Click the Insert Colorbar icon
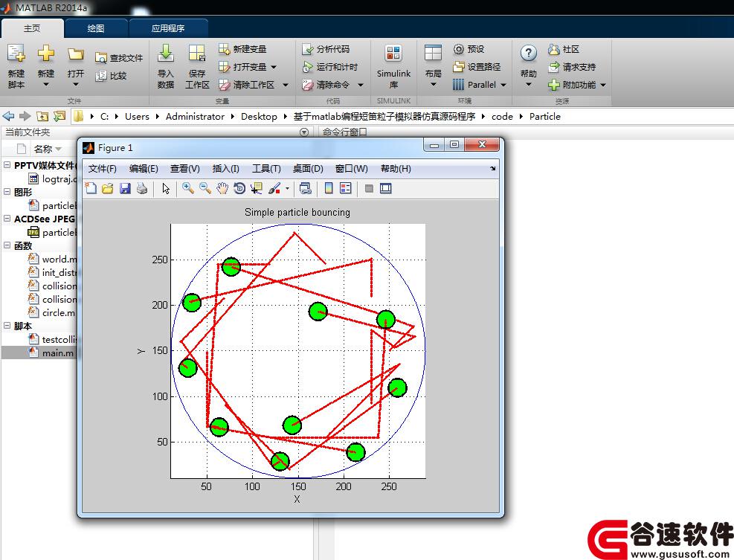 (x=329, y=188)
